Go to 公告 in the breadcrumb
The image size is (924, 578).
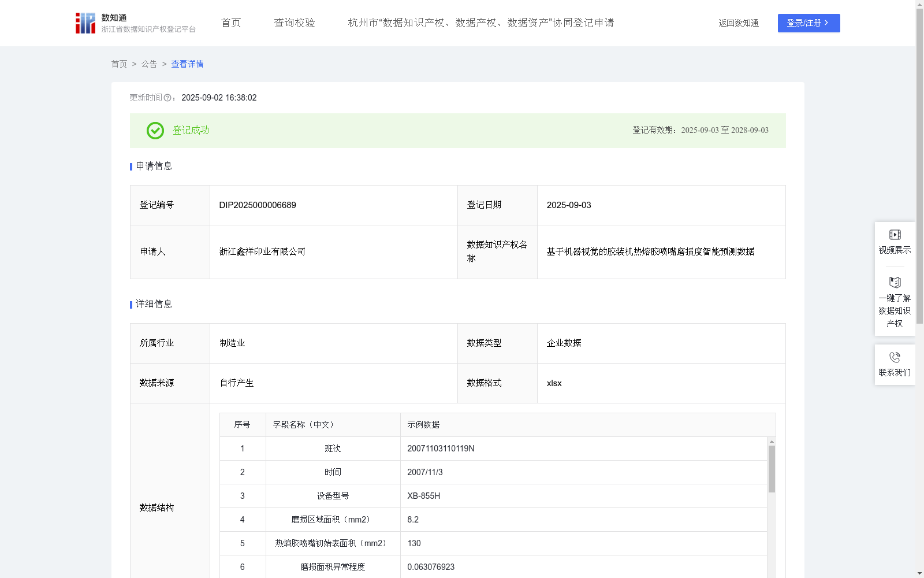pos(149,64)
